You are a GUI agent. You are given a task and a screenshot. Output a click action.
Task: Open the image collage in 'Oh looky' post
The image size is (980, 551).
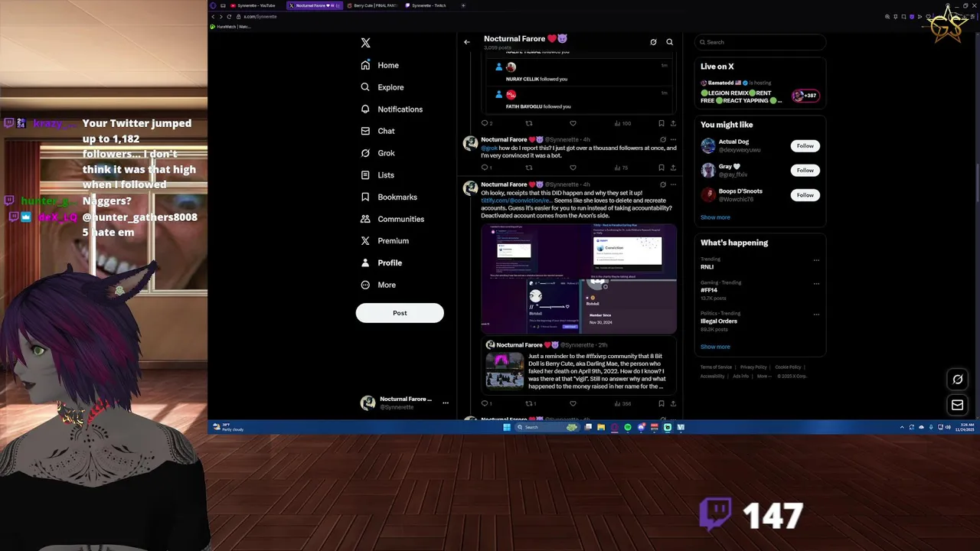click(x=579, y=279)
